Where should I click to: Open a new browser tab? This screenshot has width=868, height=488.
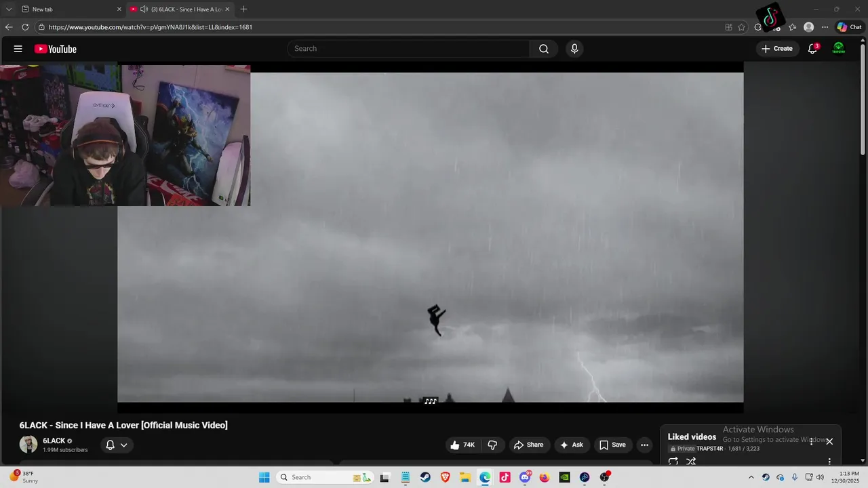tap(243, 9)
